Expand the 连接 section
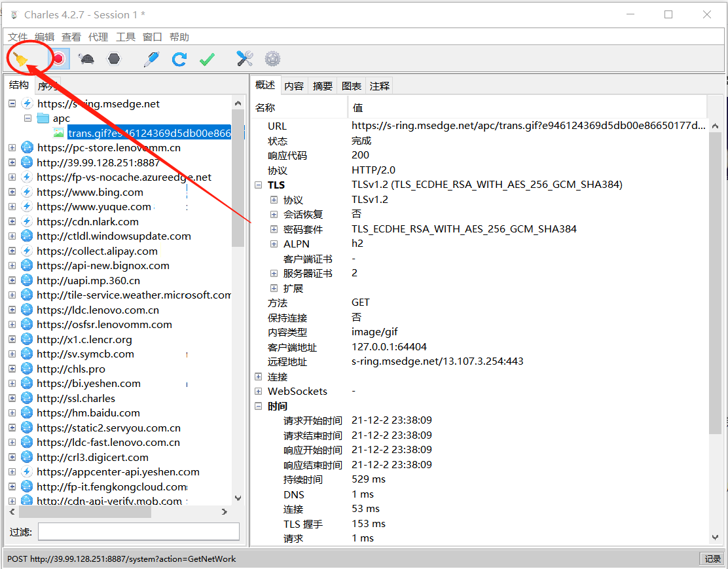This screenshot has height=569, width=728. click(259, 376)
